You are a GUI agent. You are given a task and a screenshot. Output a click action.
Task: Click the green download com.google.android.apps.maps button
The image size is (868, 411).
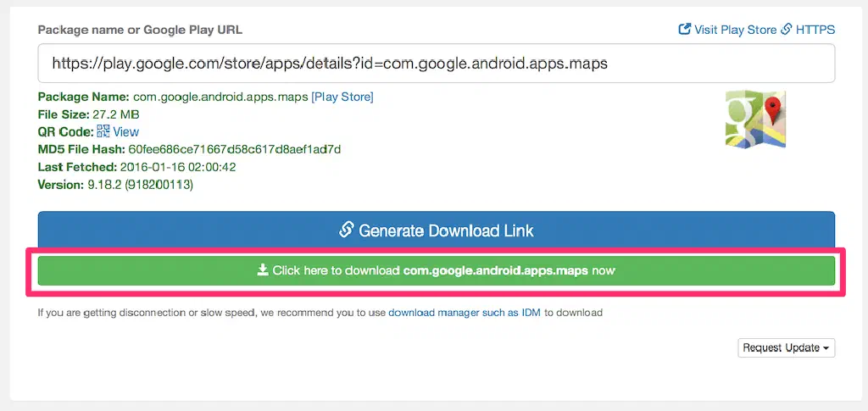click(x=436, y=271)
